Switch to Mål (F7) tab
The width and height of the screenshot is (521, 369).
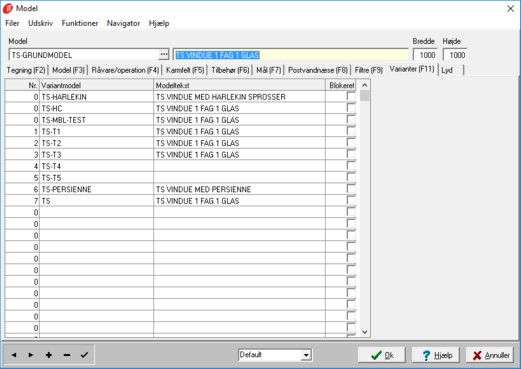pos(269,70)
